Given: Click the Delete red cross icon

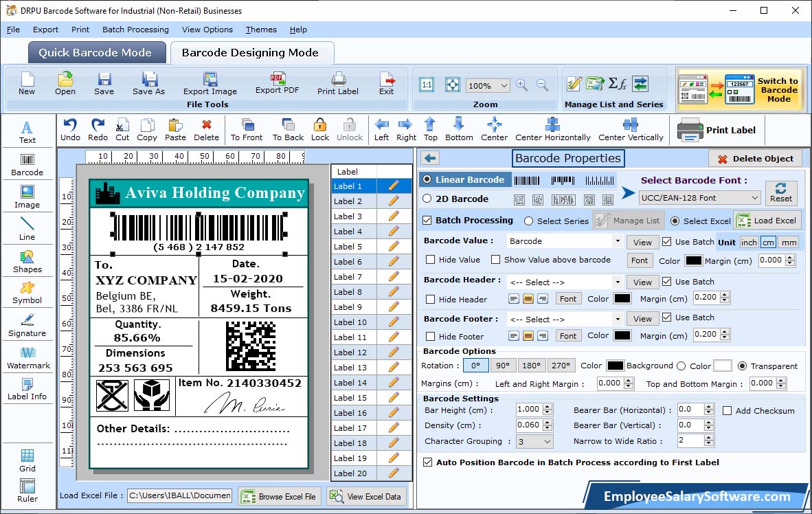Looking at the screenshot, I should pyautogui.click(x=207, y=124).
